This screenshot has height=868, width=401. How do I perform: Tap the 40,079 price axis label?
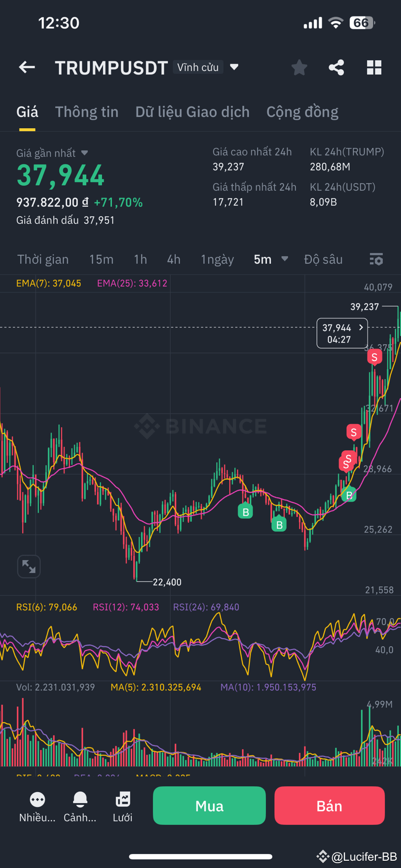(x=378, y=287)
